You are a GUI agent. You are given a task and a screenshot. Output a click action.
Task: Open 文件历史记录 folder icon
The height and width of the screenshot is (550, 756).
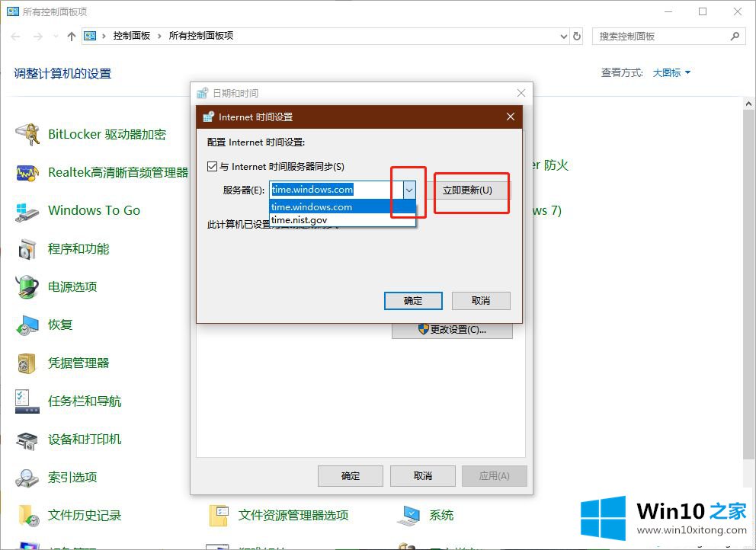click(x=27, y=516)
